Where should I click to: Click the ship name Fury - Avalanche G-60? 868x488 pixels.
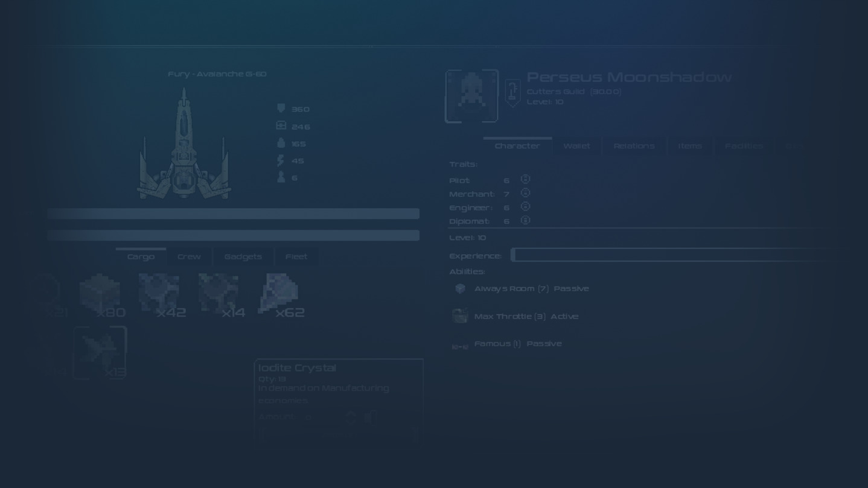point(217,74)
